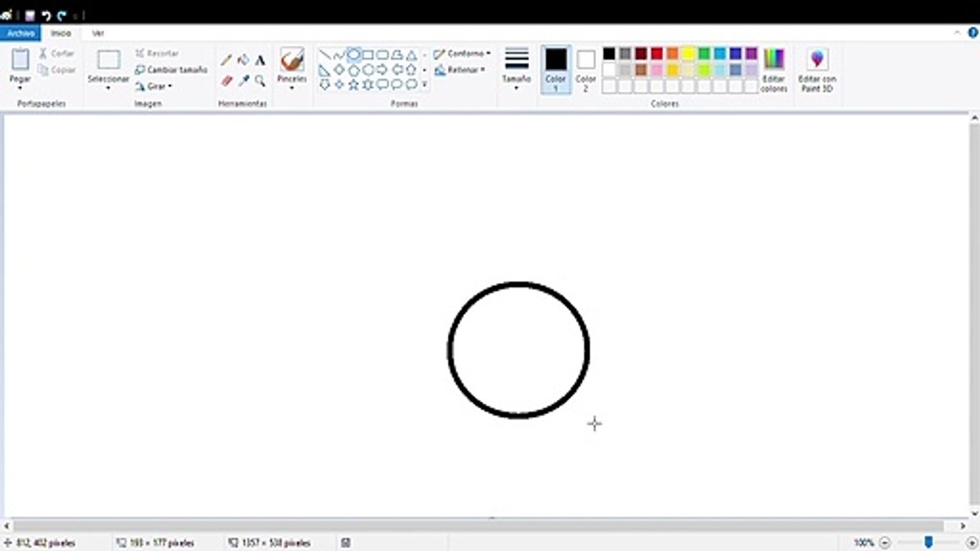Open the Seleccionar dropdown arrow
The height and width of the screenshot is (551, 980).
pos(108,87)
